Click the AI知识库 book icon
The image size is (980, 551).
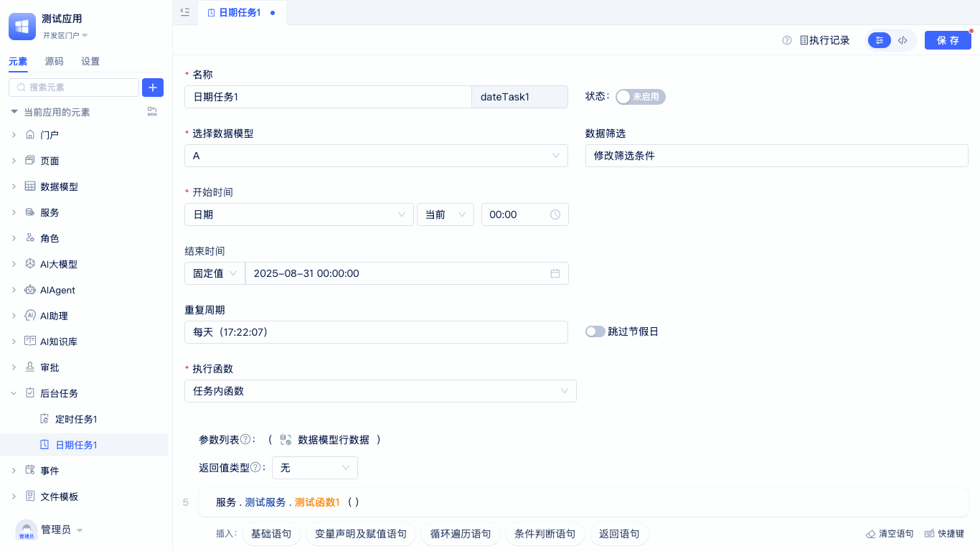pyautogui.click(x=30, y=341)
